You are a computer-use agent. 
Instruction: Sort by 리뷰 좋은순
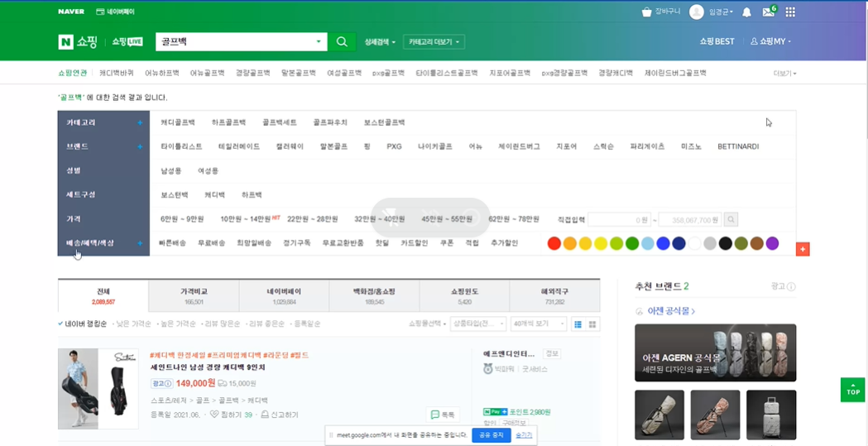tap(265, 324)
